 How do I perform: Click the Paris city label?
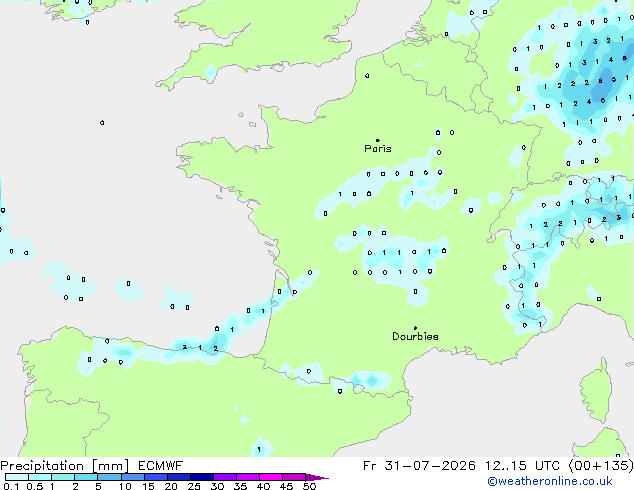tap(378, 149)
